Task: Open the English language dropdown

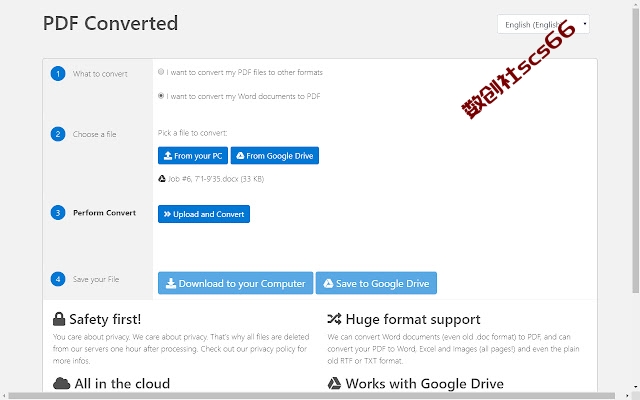Action: (x=543, y=24)
